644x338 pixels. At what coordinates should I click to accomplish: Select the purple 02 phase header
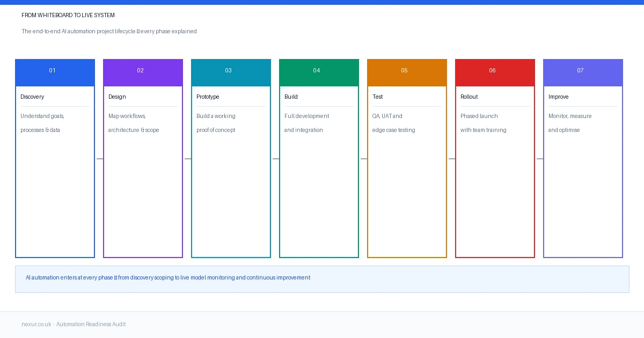click(143, 73)
